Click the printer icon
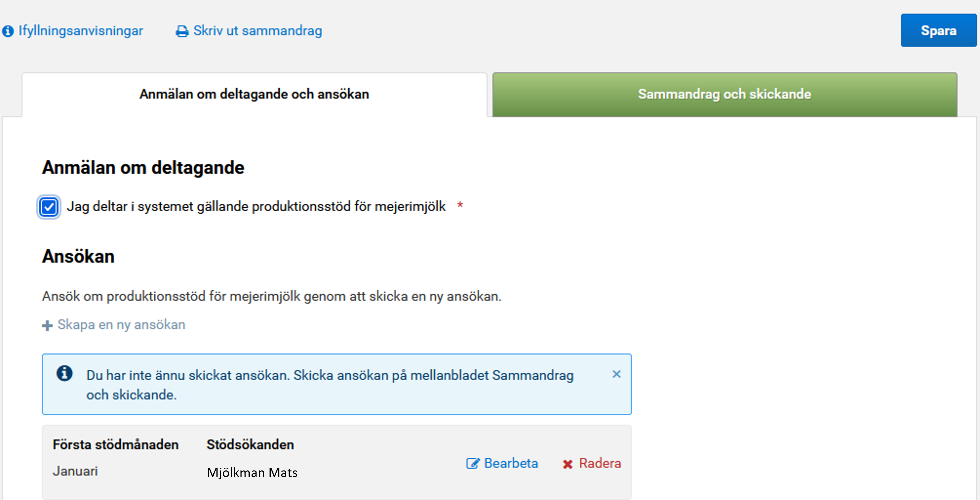This screenshot has width=980, height=500. [x=182, y=31]
